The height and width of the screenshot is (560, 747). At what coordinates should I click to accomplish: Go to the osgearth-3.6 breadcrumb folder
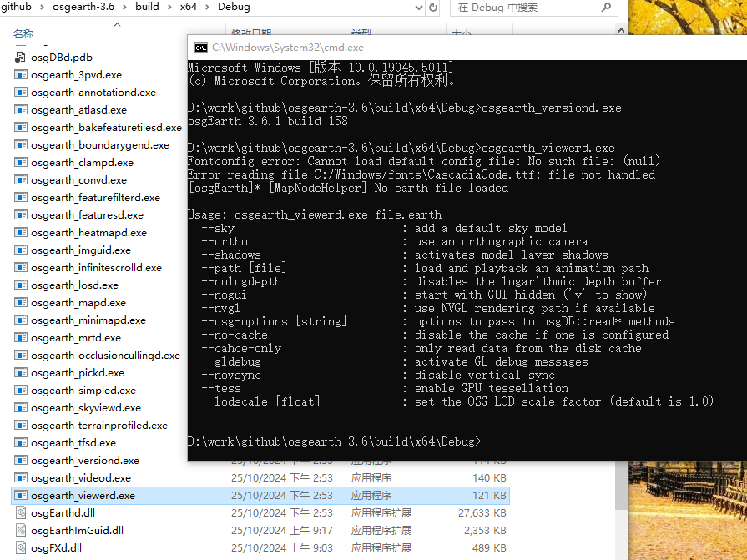tap(83, 7)
